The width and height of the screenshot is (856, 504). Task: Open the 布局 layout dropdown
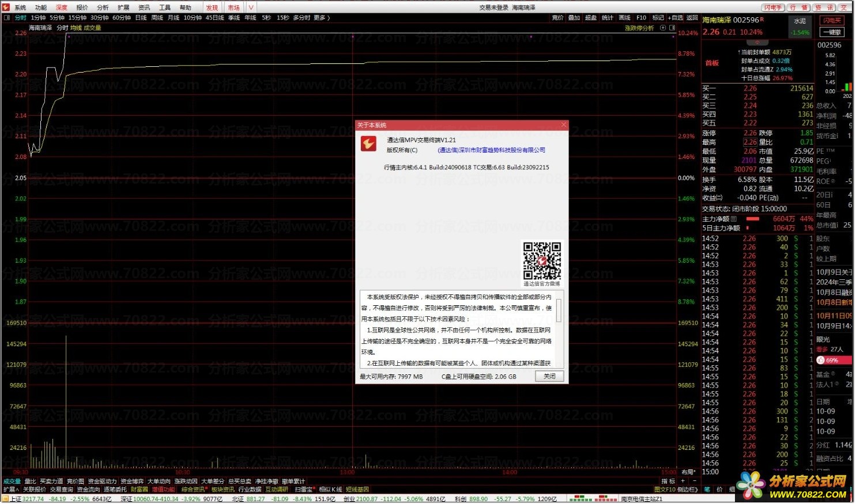coord(688,472)
